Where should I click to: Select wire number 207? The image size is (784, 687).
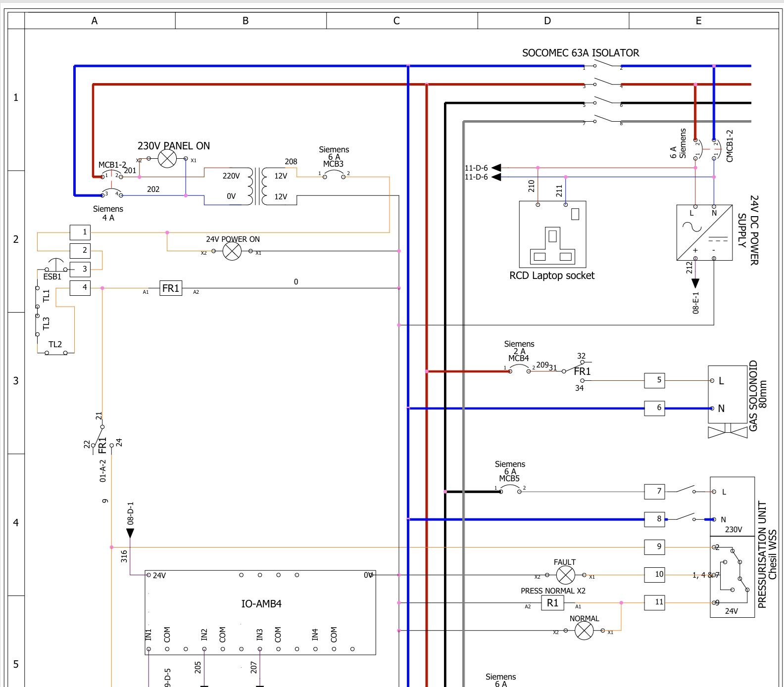(254, 668)
